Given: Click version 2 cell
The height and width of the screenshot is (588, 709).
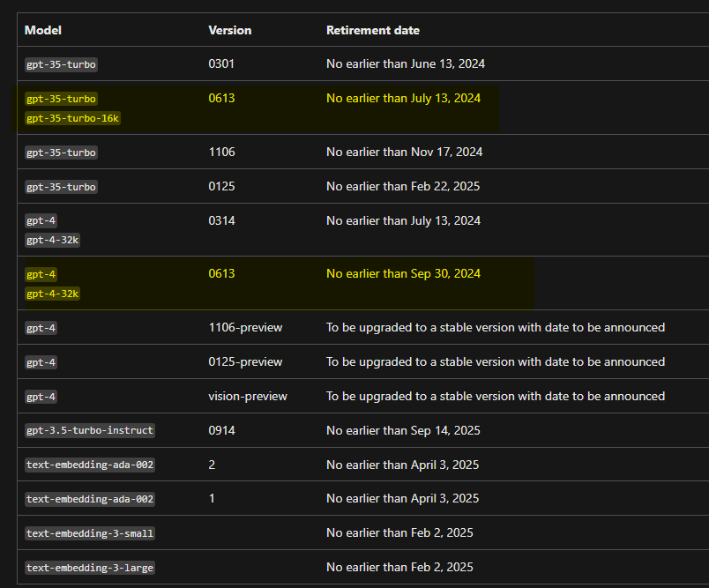Looking at the screenshot, I should (212, 465).
